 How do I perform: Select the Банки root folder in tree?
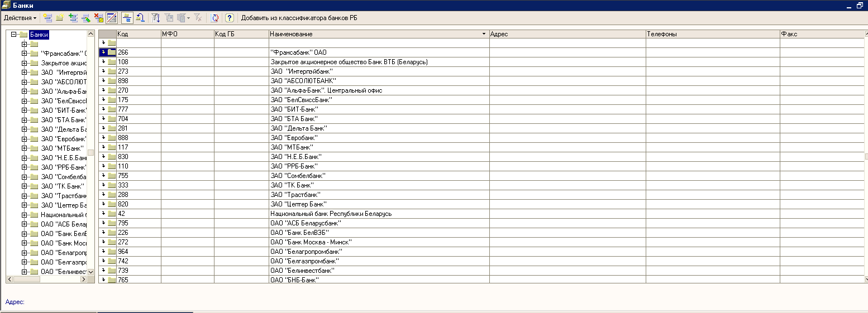tap(39, 35)
